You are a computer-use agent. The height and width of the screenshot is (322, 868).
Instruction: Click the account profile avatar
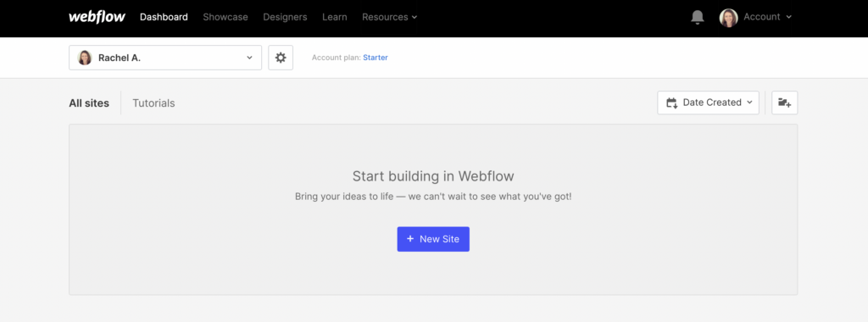pos(728,18)
